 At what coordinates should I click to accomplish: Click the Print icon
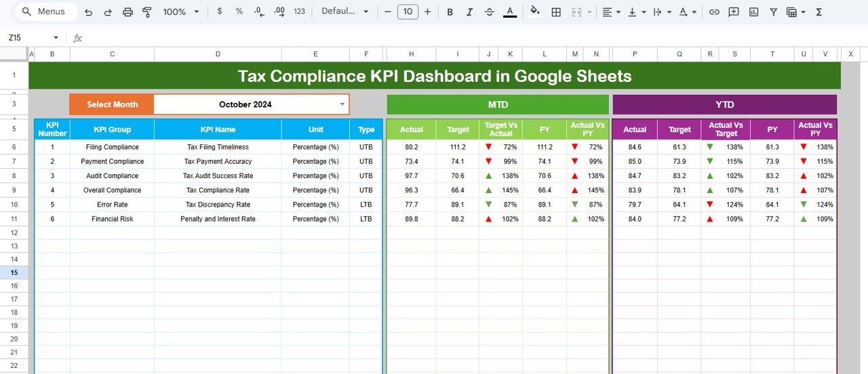coord(127,12)
